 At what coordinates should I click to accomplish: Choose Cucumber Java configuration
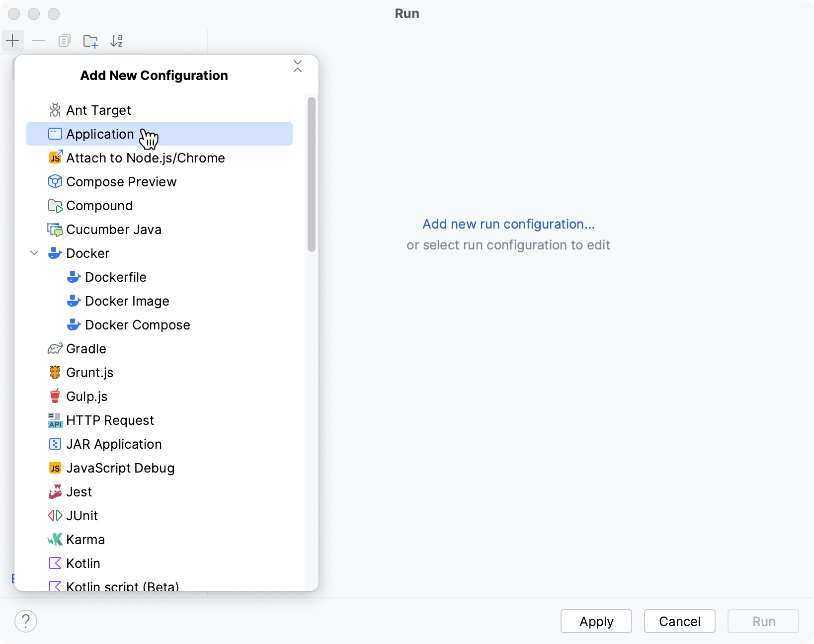pos(160,229)
